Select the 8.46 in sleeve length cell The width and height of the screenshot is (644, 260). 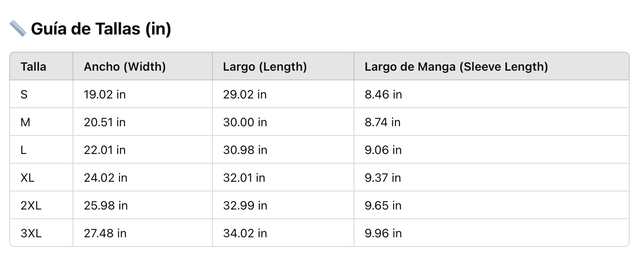click(x=383, y=94)
